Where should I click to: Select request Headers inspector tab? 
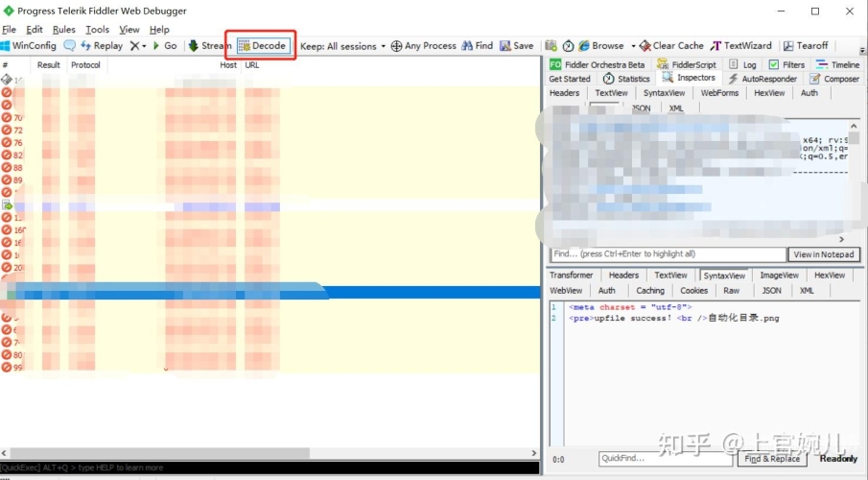click(564, 93)
